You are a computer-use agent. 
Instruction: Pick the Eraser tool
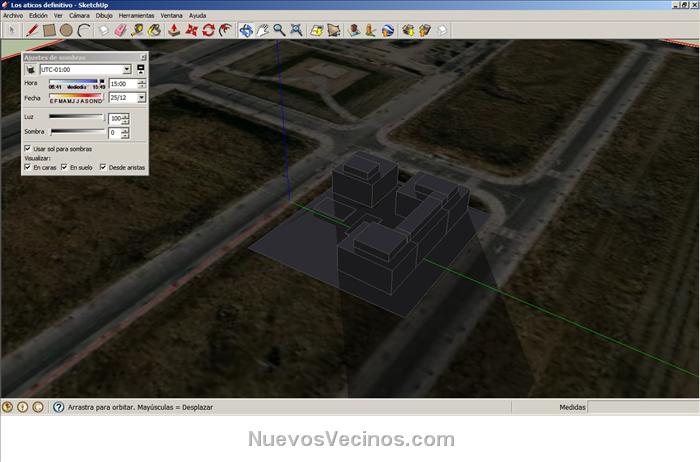pyautogui.click(x=122, y=30)
